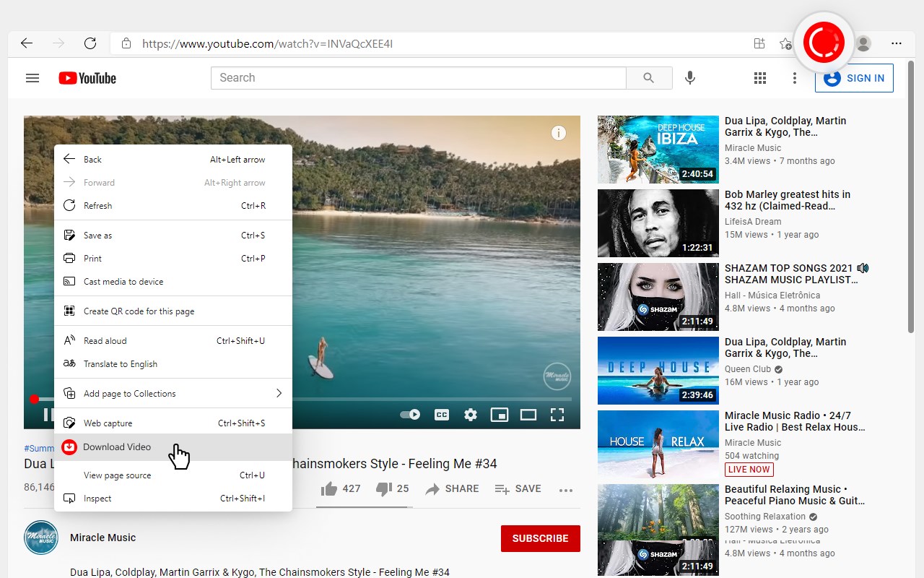924x578 pixels.
Task: Select Back in the context menu
Action: (173, 160)
